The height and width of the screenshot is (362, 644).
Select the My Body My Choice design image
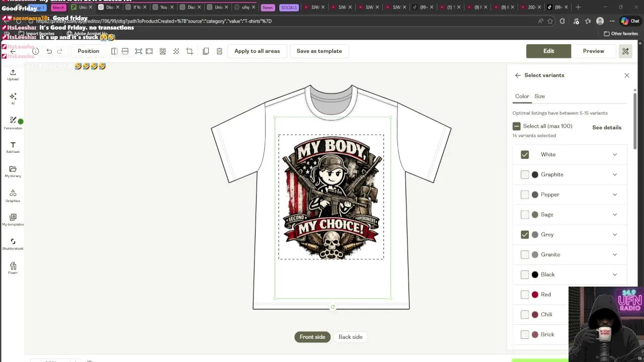click(x=331, y=197)
